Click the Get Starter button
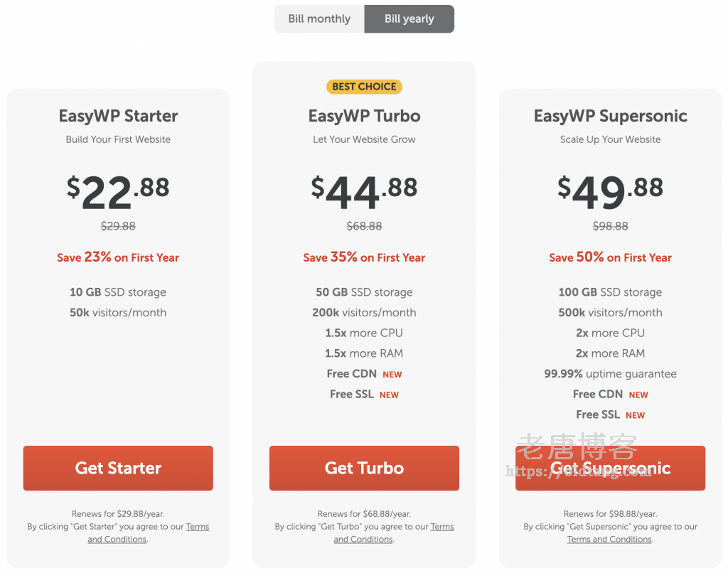Image resolution: width=728 pixels, height=573 pixels. point(118,468)
